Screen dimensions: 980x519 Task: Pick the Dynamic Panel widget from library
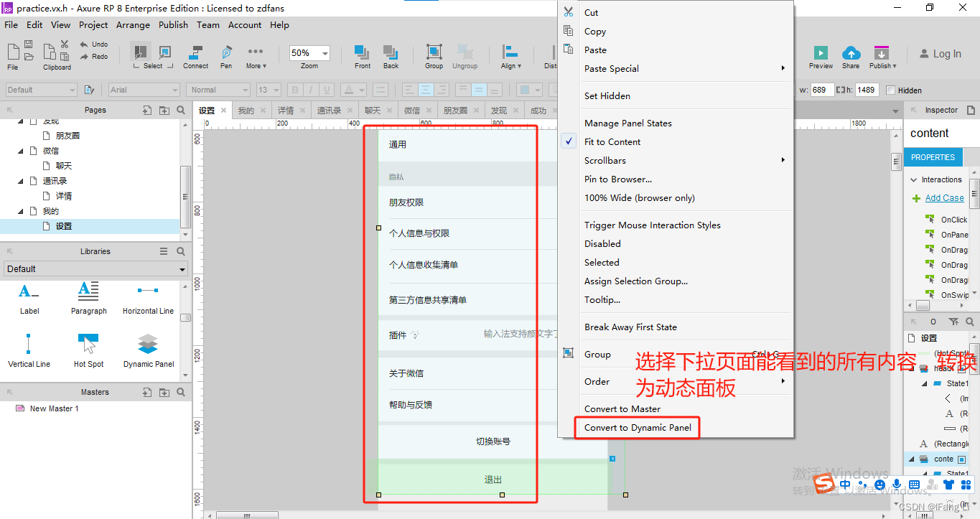coord(148,351)
